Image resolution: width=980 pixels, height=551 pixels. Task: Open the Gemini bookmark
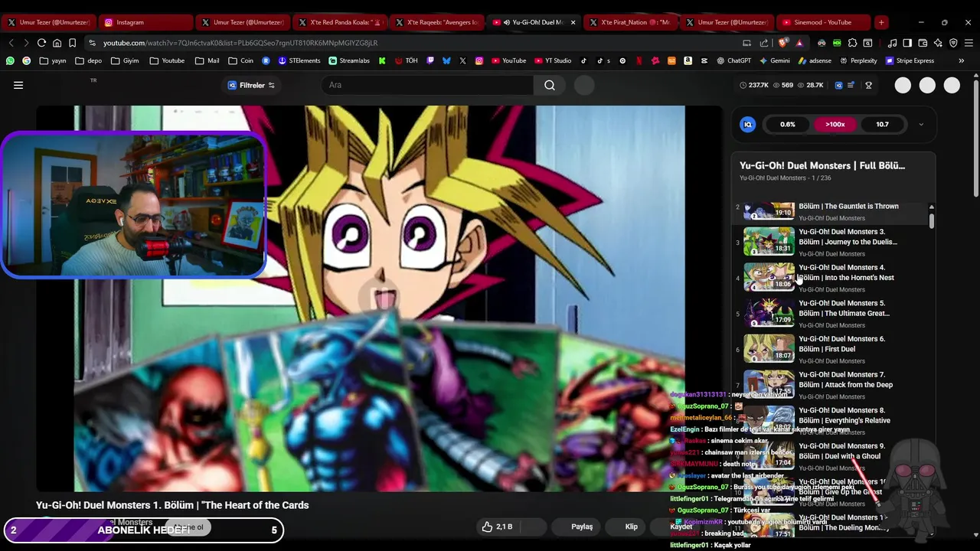(774, 60)
